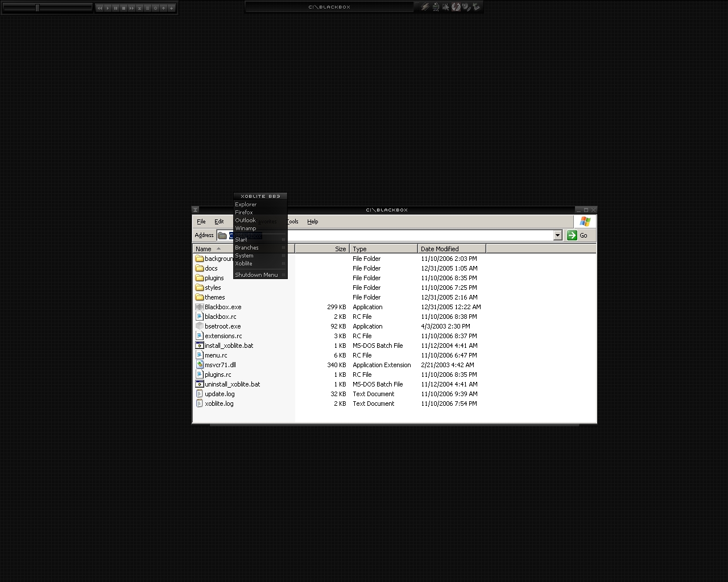728x582 pixels.
Task: Open the Help menu
Action: click(x=312, y=222)
